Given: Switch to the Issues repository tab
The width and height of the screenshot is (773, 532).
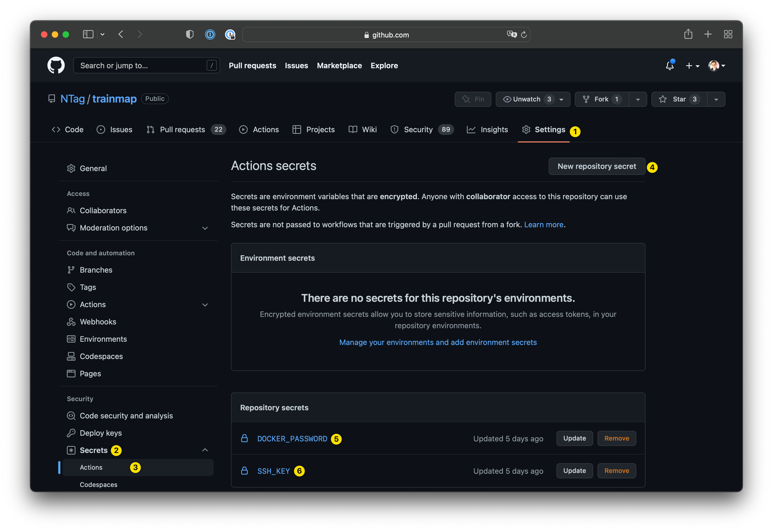Looking at the screenshot, I should tap(114, 130).
